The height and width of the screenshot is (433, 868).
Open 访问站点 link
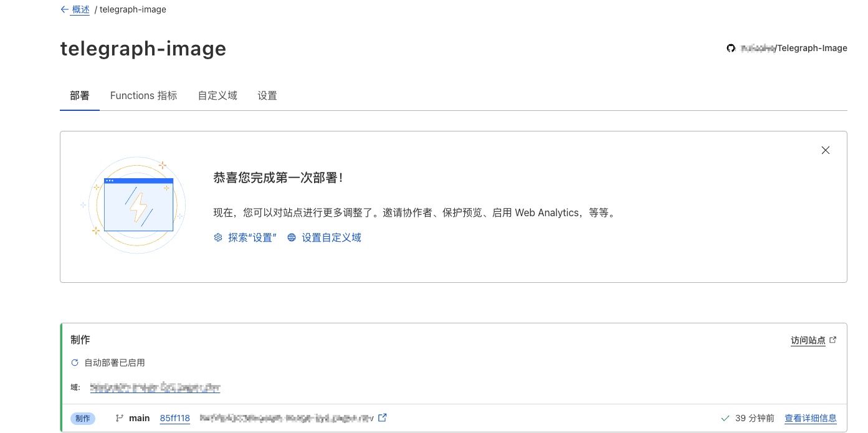pyautogui.click(x=808, y=340)
